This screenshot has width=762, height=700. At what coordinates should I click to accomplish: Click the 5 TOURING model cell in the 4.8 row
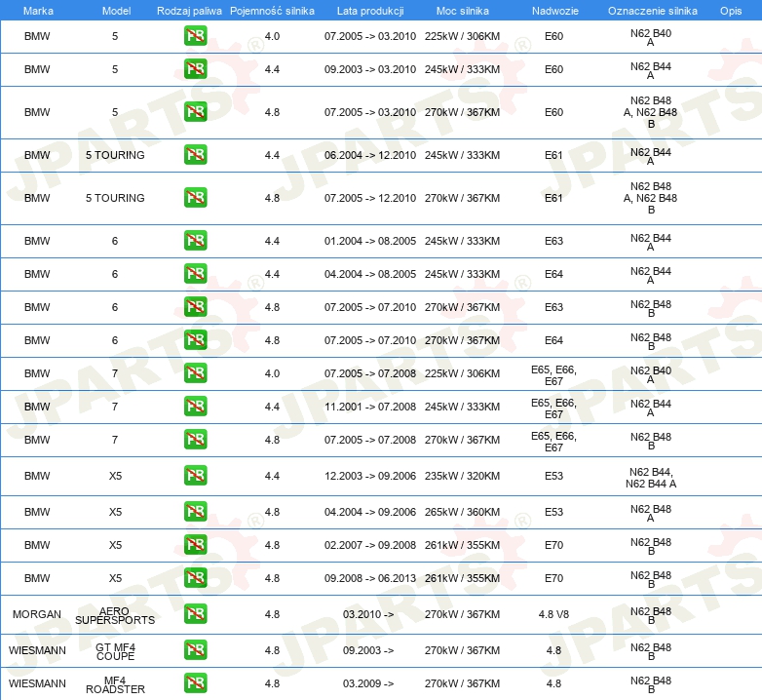tap(115, 198)
